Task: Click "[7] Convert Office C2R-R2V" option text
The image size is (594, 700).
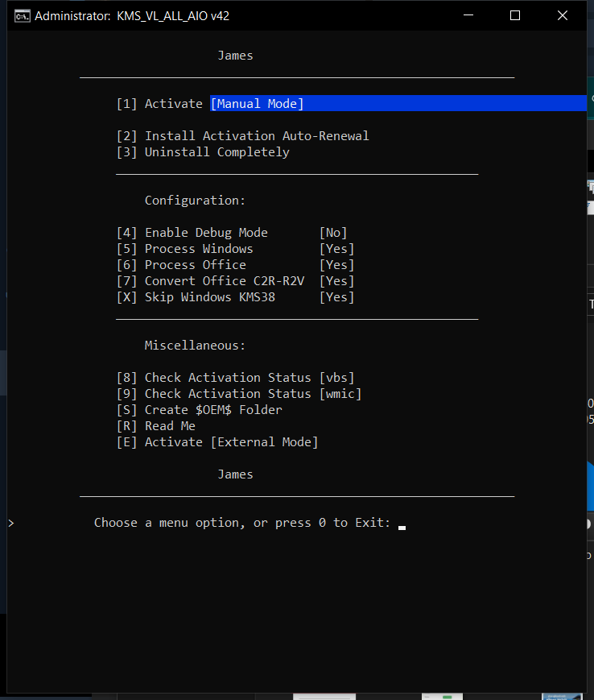Action: click(x=211, y=281)
